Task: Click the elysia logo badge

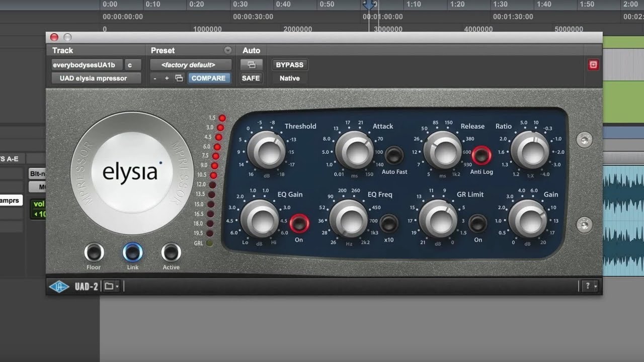Action: click(x=132, y=172)
